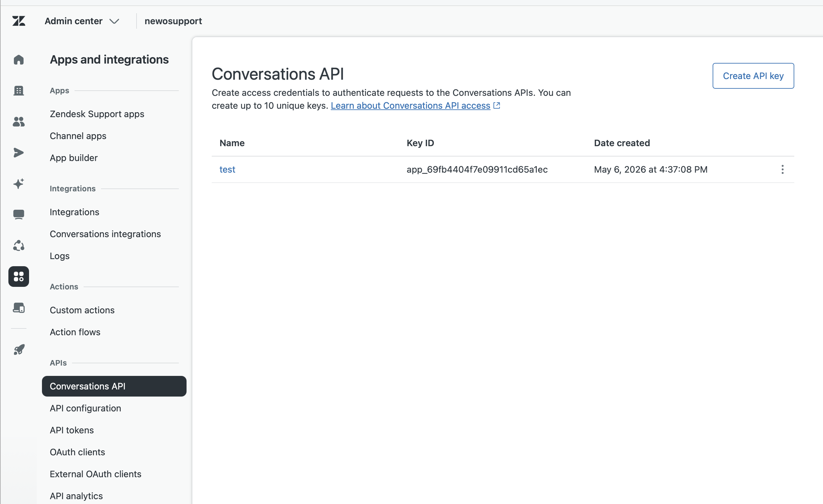Click the Conversations API page heading
The height and width of the screenshot is (504, 823).
[278, 74]
